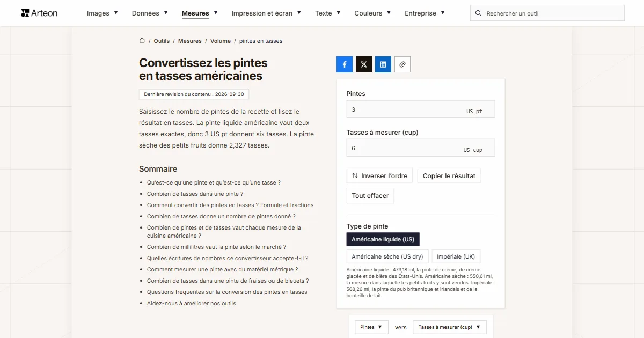Image resolution: width=644 pixels, height=338 pixels.
Task: Open "Quelles écritures de nombres" link
Action: pos(228,258)
